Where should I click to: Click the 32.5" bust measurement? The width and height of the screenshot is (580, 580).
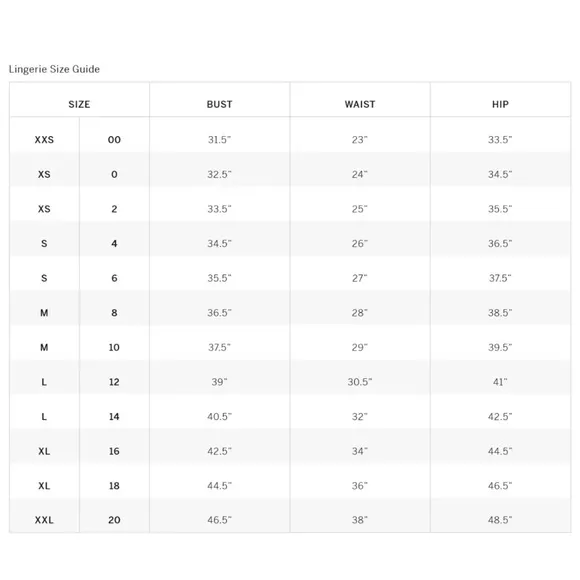[x=219, y=174]
